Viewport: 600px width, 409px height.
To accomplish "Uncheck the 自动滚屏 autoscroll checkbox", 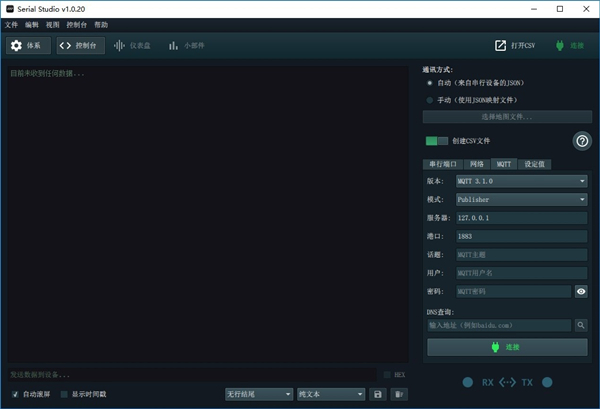I will [x=14, y=394].
